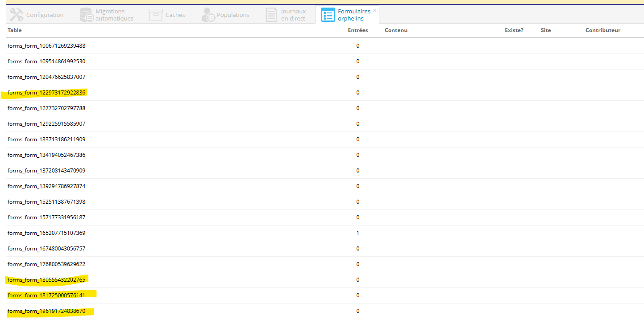Sort by the Table column header
644x320 pixels.
(x=15, y=30)
